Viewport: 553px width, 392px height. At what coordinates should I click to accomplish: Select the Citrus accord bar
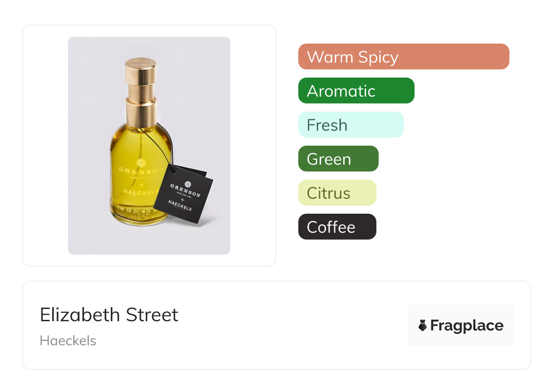337,193
